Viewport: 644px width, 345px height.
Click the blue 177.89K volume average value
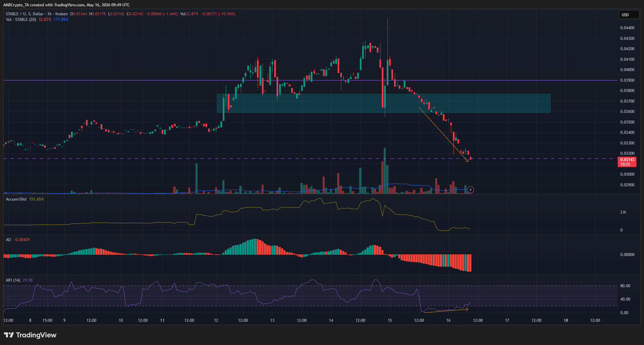tap(61, 20)
